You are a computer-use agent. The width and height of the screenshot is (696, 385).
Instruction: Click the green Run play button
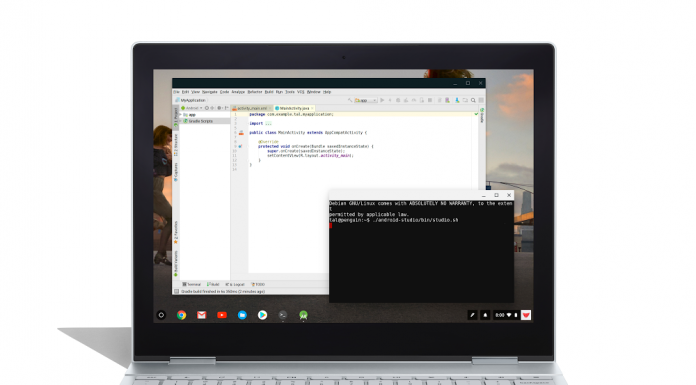(382, 100)
